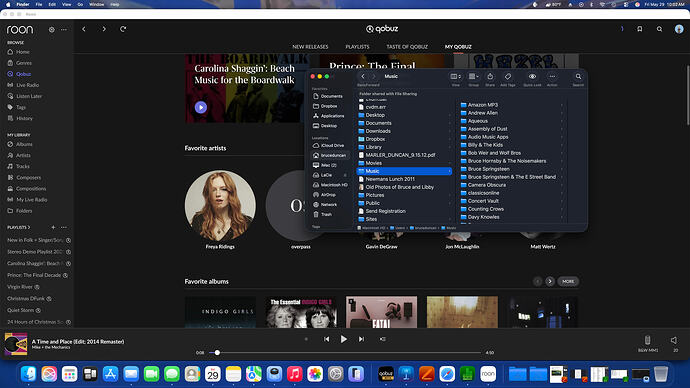Switch to Taste of Qobuz tab
Viewport: 690px width, 388px height.
pyautogui.click(x=407, y=47)
